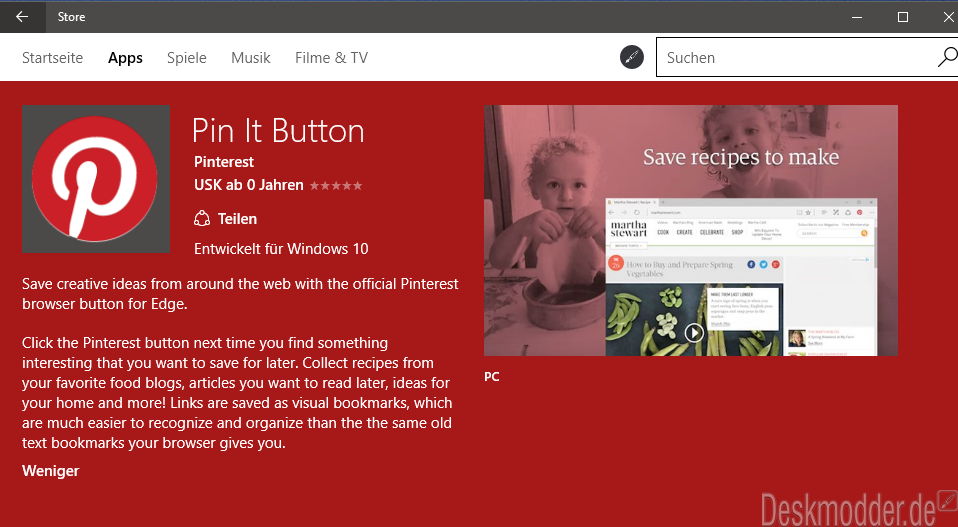The width and height of the screenshot is (958, 527).
Task: Click the USK ab 0 Jahren rating
Action: 249,185
